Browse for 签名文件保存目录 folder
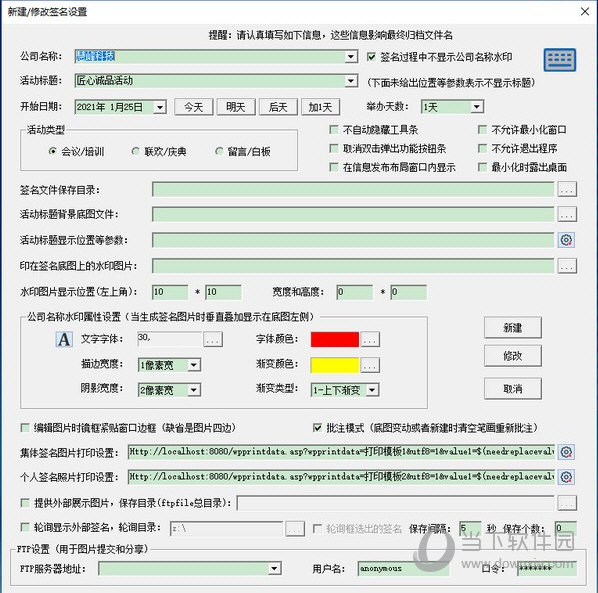Viewport: 598px width, 593px height. (567, 190)
